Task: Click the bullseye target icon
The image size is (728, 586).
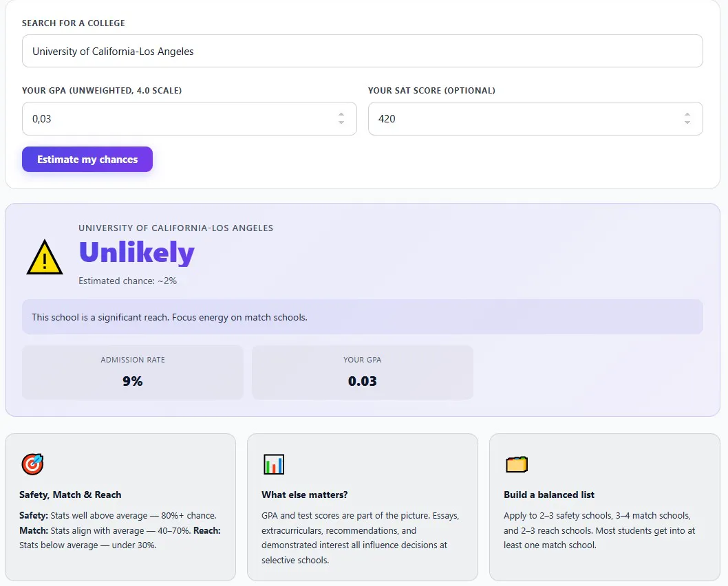Action: 32,464
